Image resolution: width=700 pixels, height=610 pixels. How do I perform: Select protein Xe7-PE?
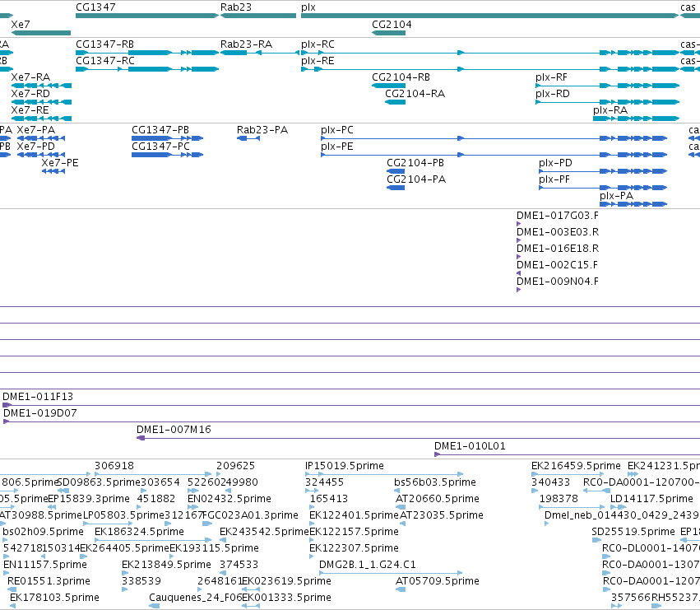pos(53,171)
